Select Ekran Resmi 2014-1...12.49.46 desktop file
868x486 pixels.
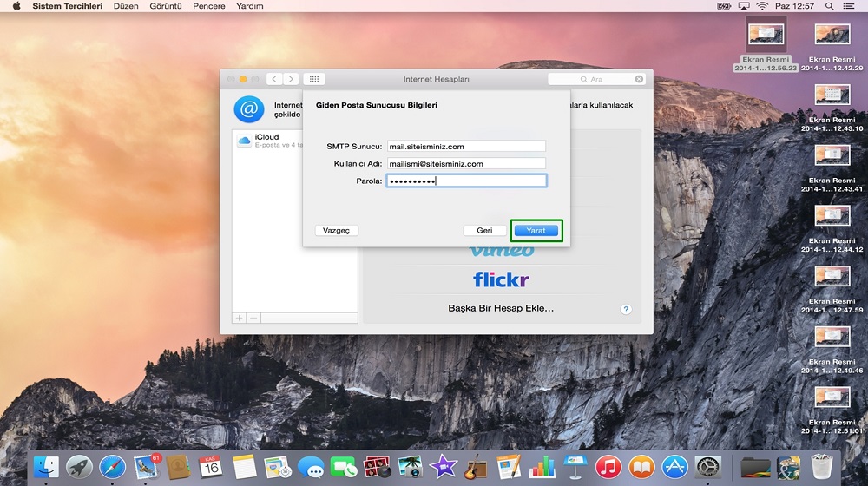pyautogui.click(x=832, y=349)
